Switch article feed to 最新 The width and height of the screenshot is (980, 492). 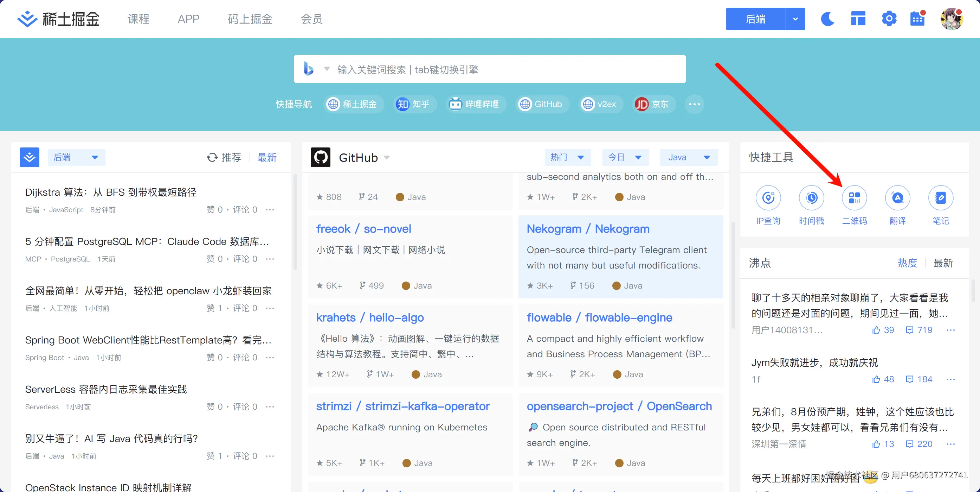point(267,157)
